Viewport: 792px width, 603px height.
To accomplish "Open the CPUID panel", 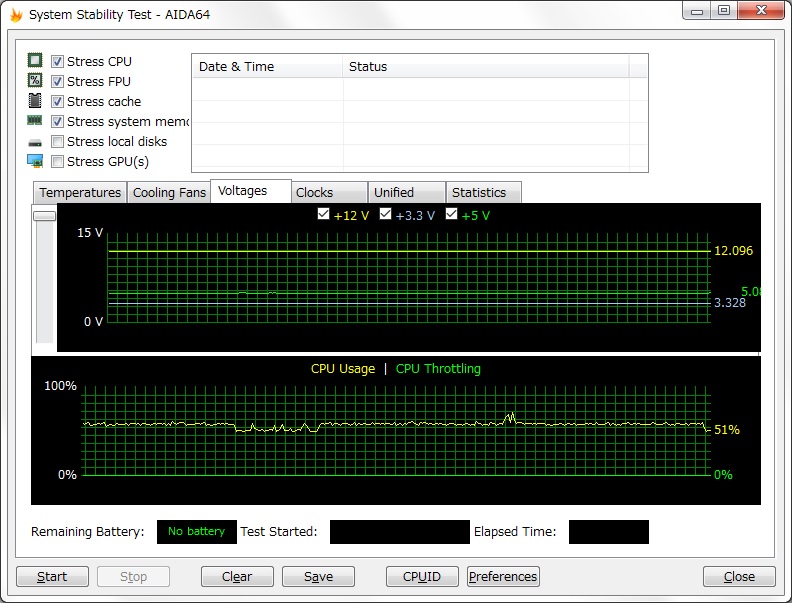I will coord(422,576).
